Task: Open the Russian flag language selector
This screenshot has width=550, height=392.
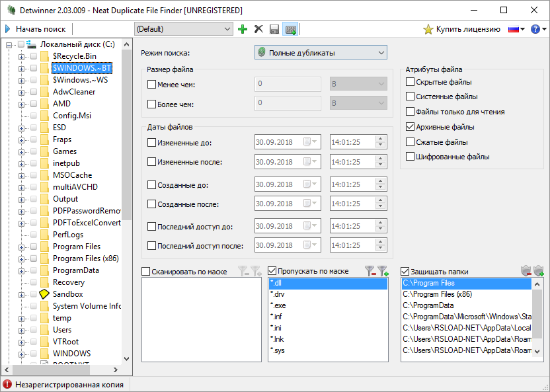Action: coord(516,29)
